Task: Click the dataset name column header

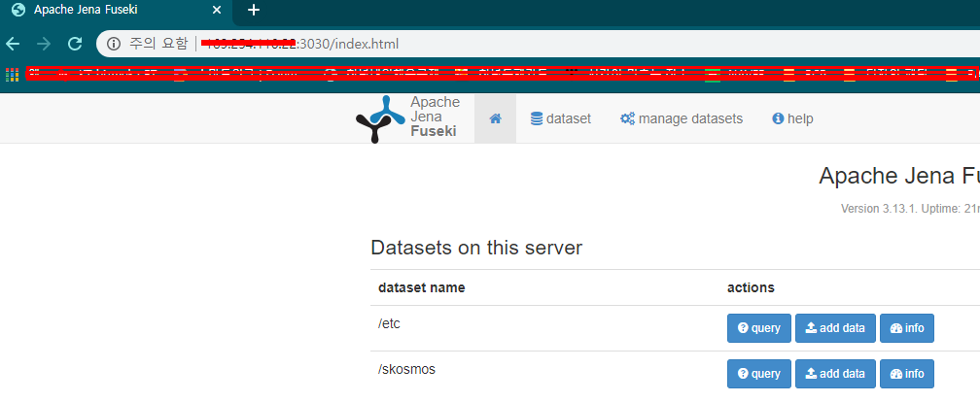Action: 421,287
